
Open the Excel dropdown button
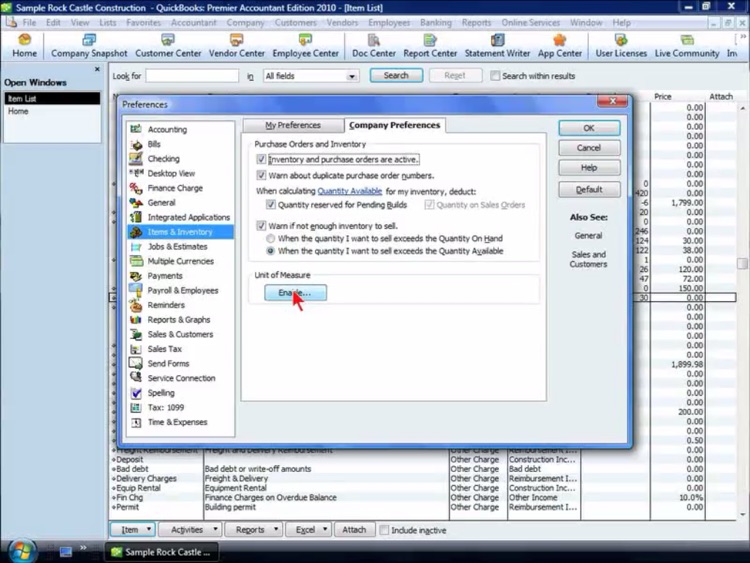pyautogui.click(x=309, y=530)
